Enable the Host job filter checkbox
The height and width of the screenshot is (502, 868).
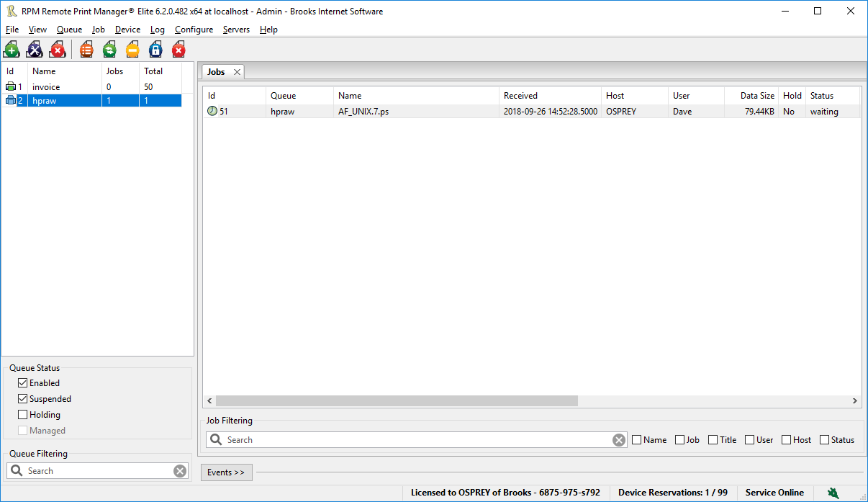click(787, 440)
